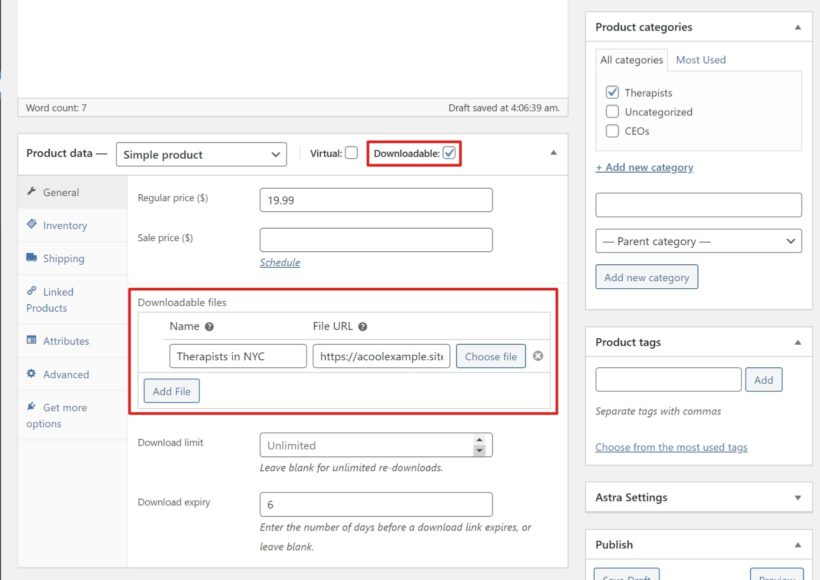Open the Schedule sale price link

pos(280,262)
